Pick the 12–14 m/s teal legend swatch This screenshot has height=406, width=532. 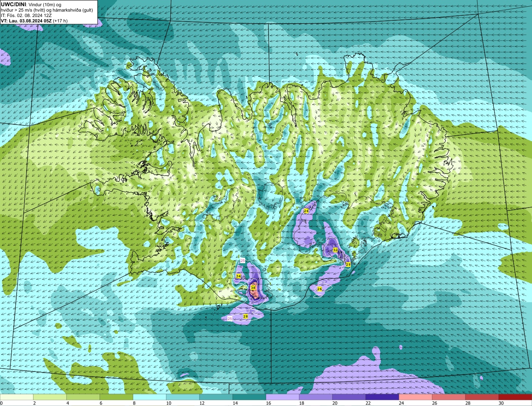click(x=216, y=397)
